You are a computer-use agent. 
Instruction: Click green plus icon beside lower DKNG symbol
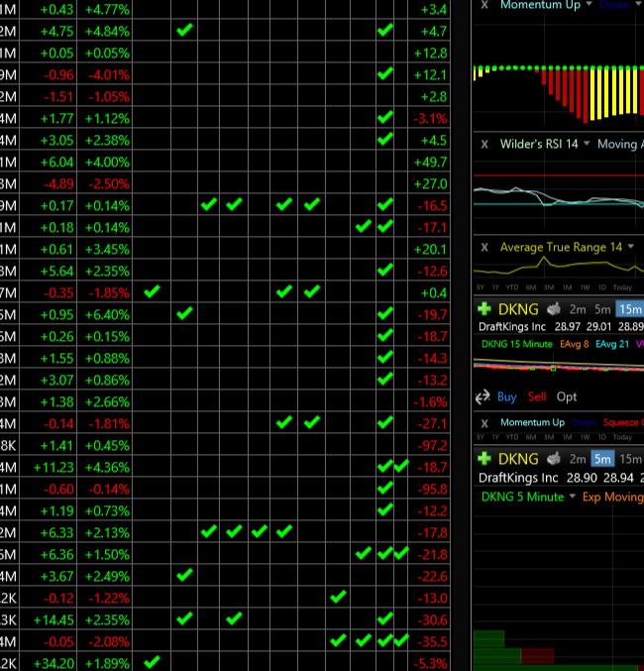tap(484, 459)
